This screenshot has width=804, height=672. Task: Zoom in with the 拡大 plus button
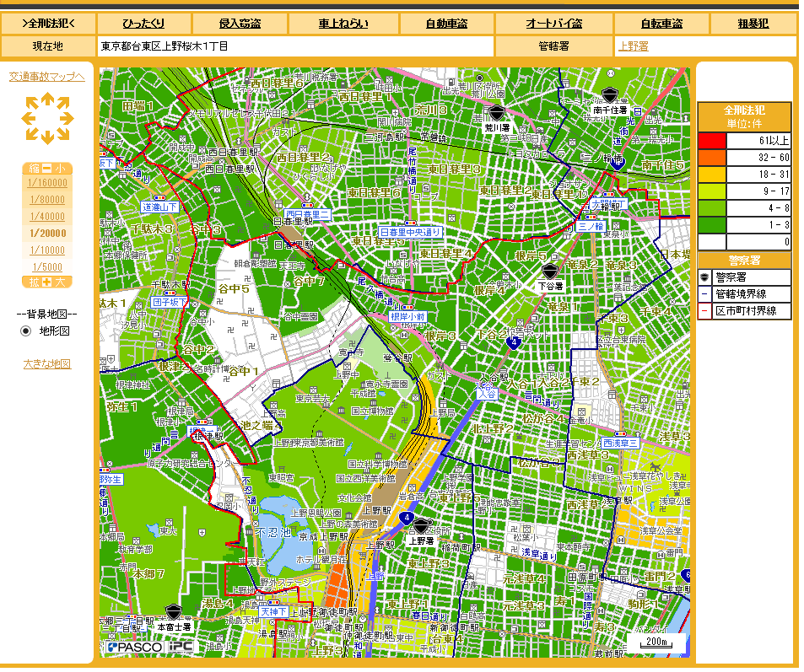[47, 282]
